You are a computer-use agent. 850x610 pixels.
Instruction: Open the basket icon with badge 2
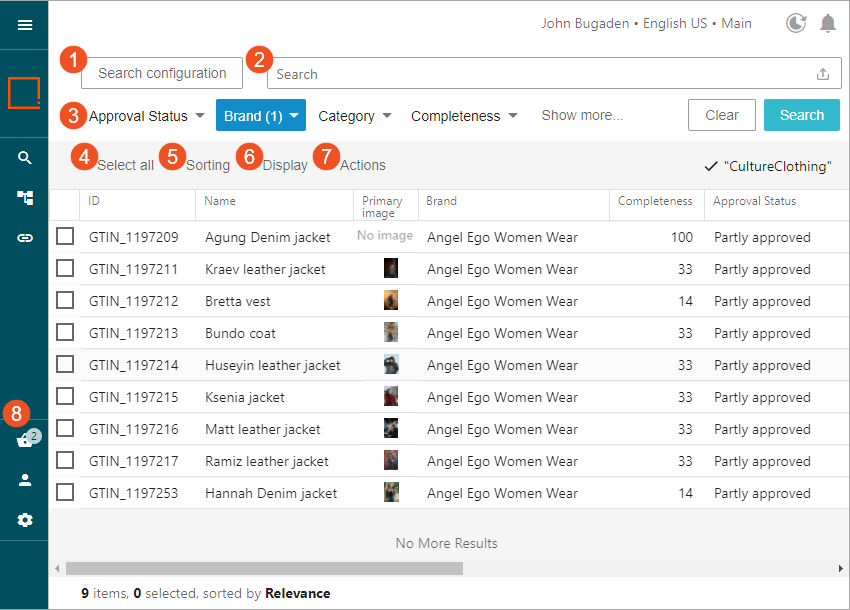tap(25, 441)
